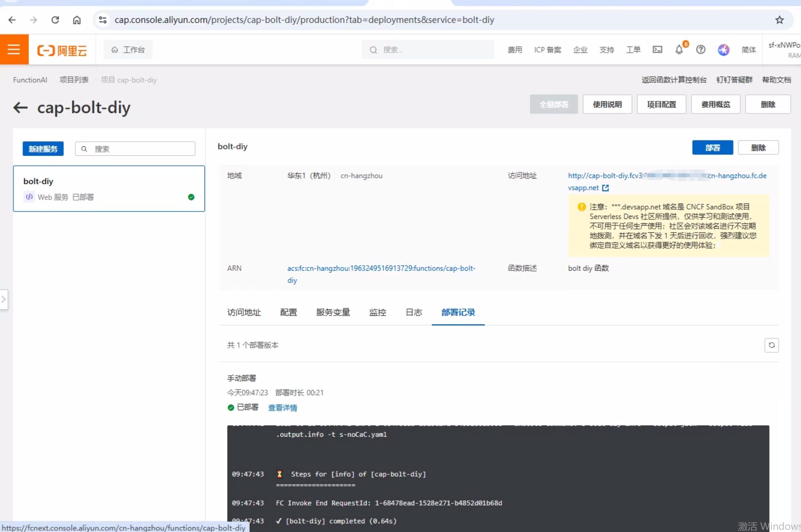Open 工单 menu

(x=633, y=50)
